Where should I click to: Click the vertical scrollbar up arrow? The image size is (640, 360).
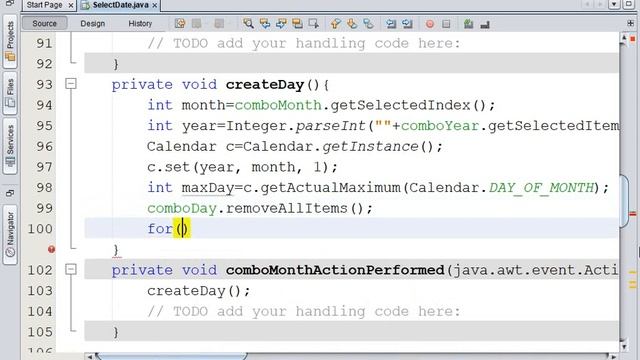(624, 38)
